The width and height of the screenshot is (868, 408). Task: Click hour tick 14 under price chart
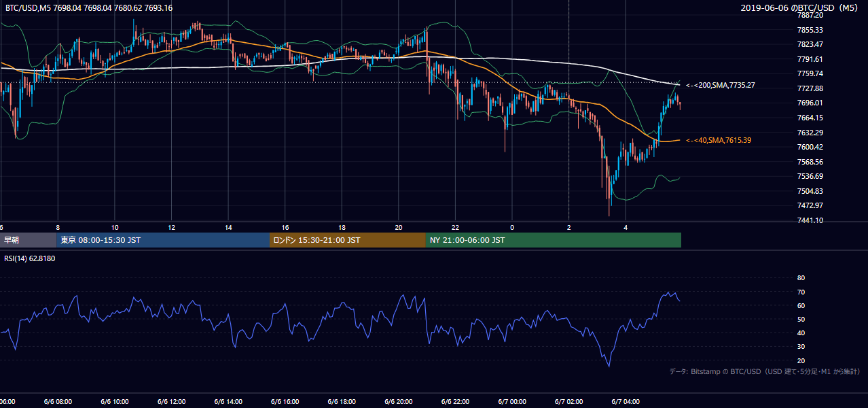click(x=228, y=227)
